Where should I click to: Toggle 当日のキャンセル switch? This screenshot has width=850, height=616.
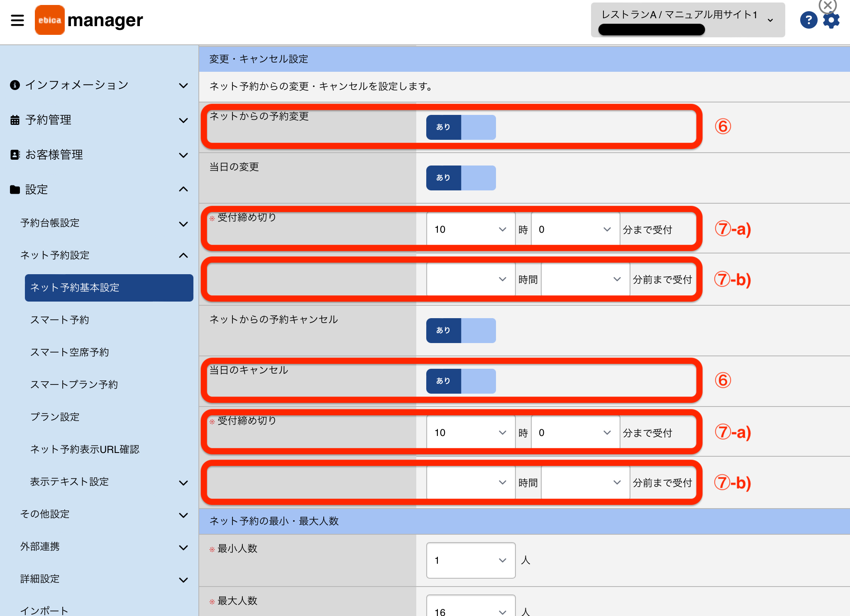tap(461, 381)
